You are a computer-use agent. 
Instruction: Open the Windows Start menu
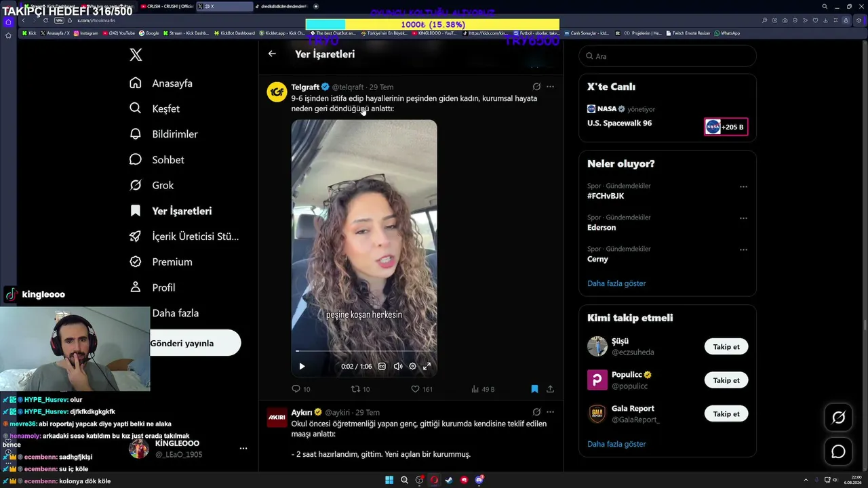click(389, 480)
